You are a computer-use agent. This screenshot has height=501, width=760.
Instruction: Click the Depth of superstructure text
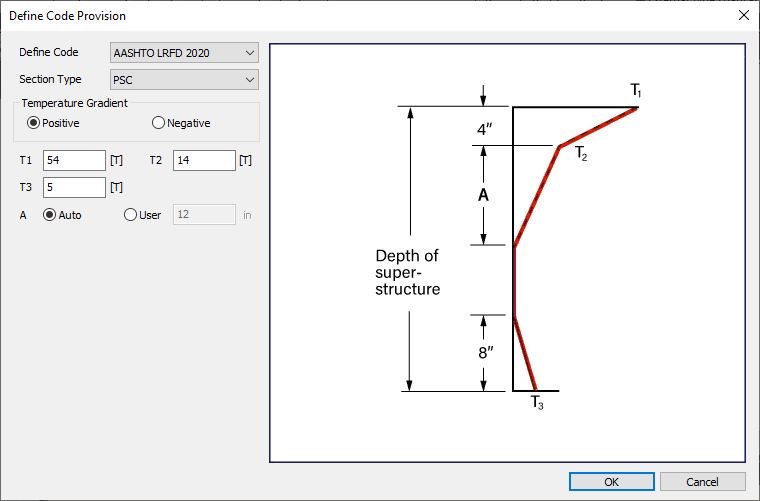coord(407,272)
